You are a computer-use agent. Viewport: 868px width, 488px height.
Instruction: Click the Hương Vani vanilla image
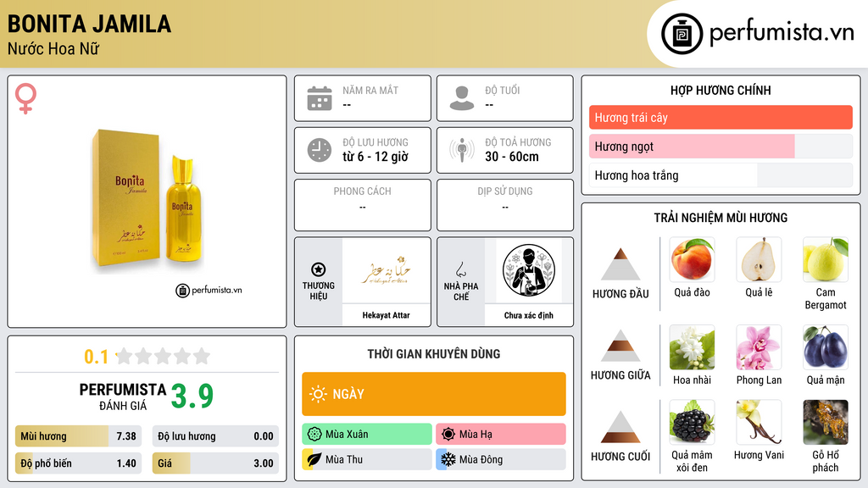click(x=759, y=422)
